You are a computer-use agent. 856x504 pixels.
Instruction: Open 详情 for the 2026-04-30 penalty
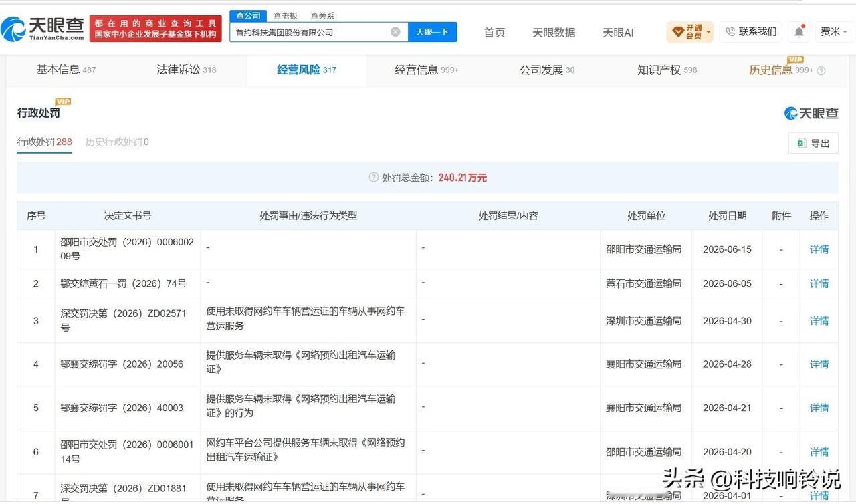819,321
